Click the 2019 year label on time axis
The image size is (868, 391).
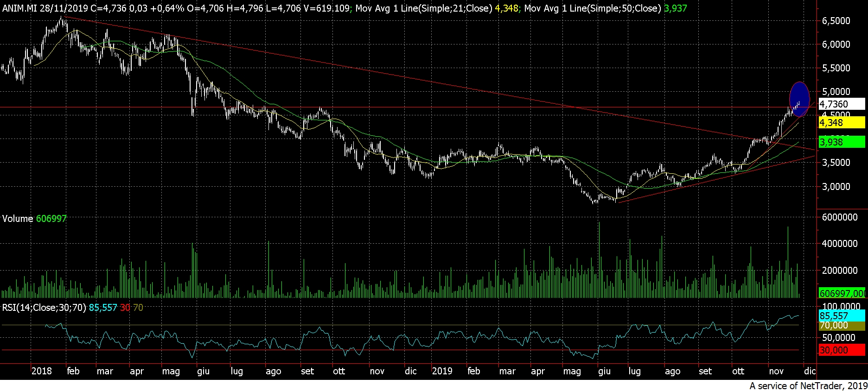[442, 371]
